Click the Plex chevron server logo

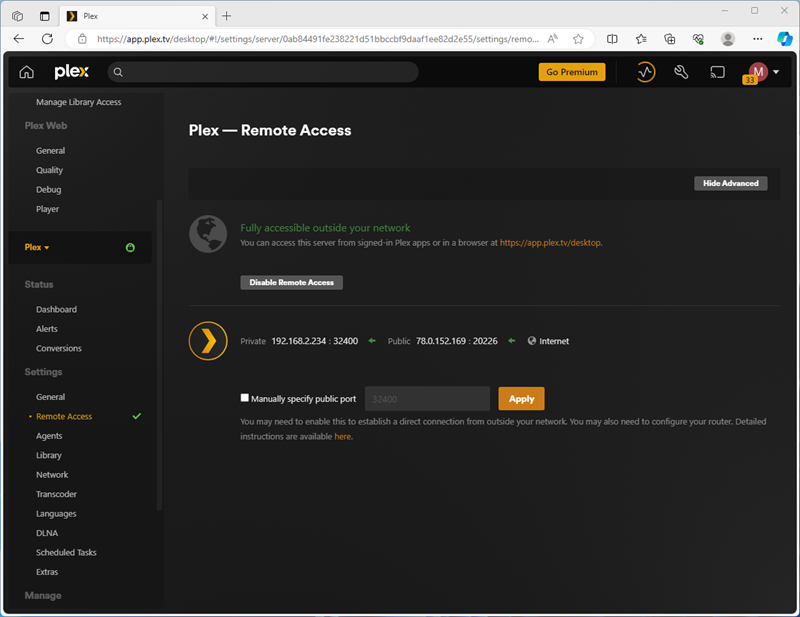[x=208, y=341]
